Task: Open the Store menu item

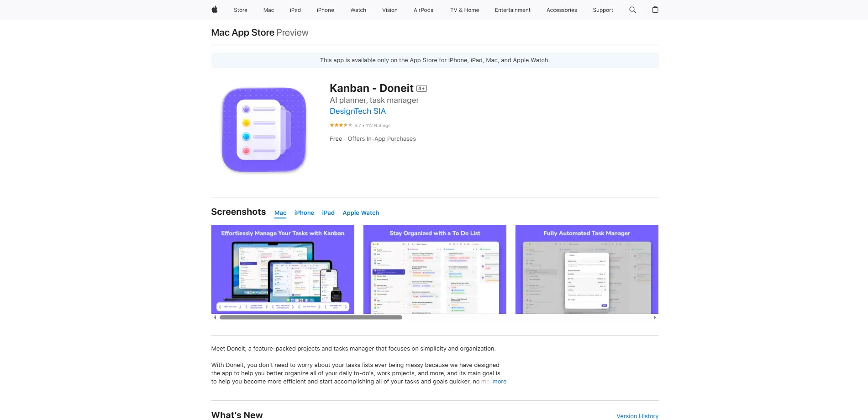Action: (x=241, y=10)
